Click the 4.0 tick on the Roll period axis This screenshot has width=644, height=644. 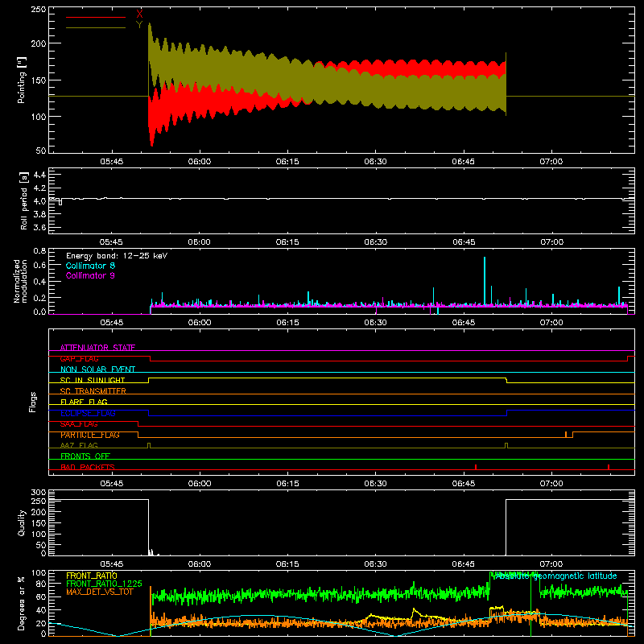coord(39,201)
